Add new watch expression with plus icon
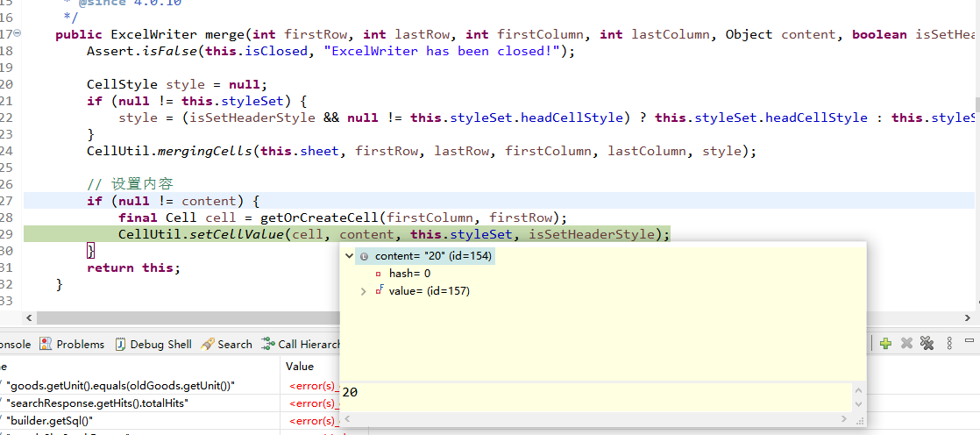Screen dimensions: 980x435 coord(885,343)
